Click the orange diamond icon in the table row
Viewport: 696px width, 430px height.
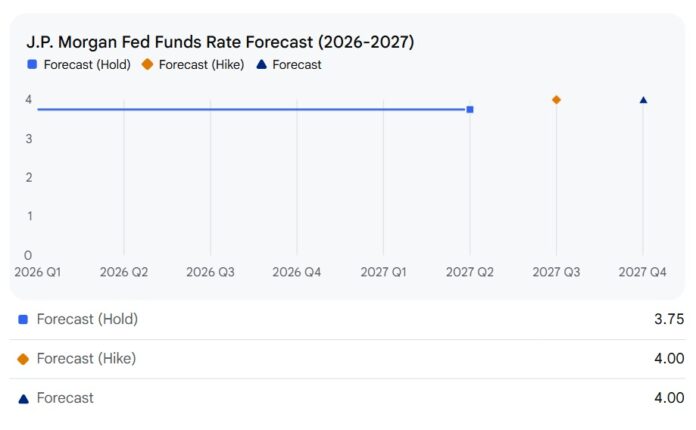pyautogui.click(x=23, y=359)
